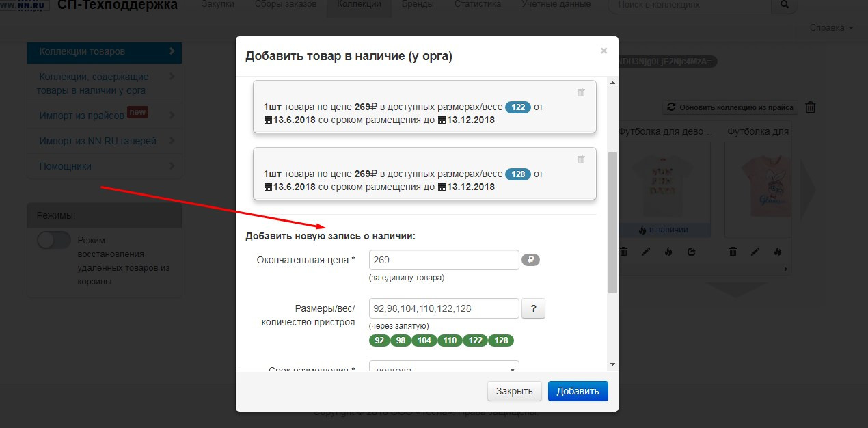Click the green 92 size tag
The width and height of the screenshot is (868, 428).
click(x=380, y=340)
